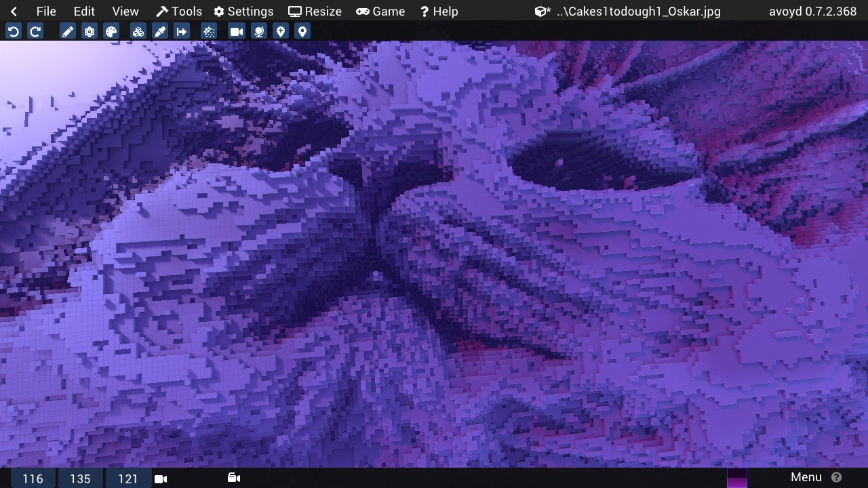
Task: Click the voxel cubes icon
Action: [138, 32]
